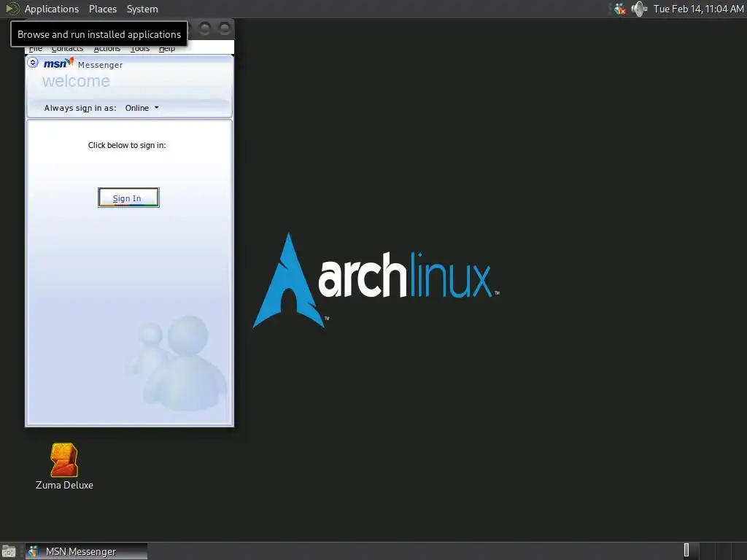This screenshot has width=747, height=560.
Task: Open the Applications menu in top panel
Action: pyautogui.click(x=52, y=9)
